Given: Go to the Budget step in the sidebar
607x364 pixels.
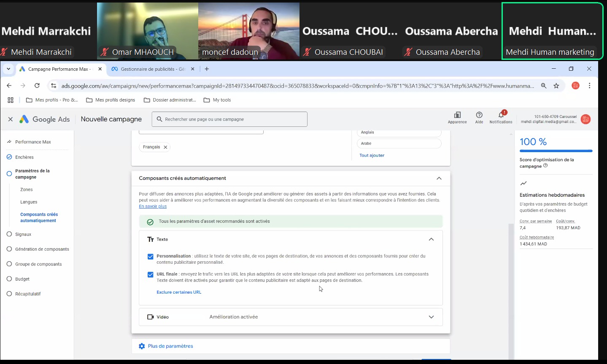Looking at the screenshot, I should point(22,279).
